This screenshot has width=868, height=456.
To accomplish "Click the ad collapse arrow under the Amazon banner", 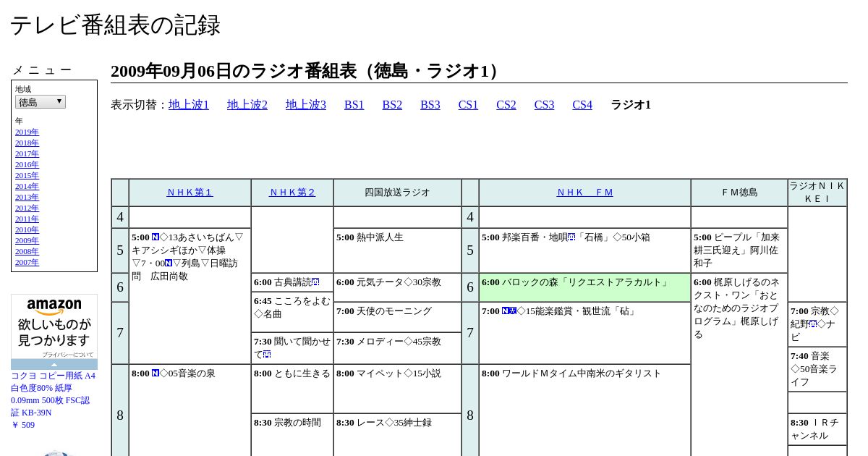I will pos(54,364).
